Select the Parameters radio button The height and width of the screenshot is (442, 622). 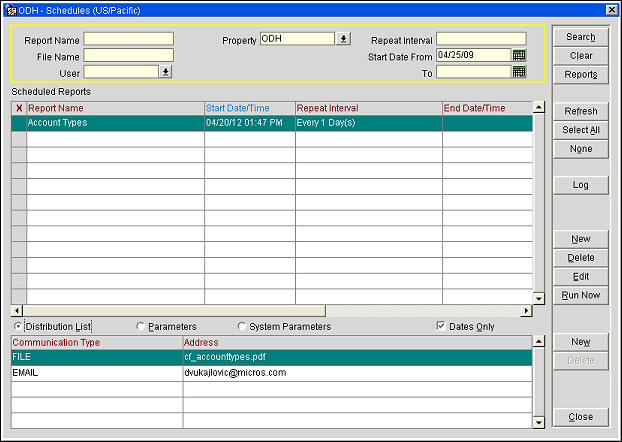tap(140, 327)
